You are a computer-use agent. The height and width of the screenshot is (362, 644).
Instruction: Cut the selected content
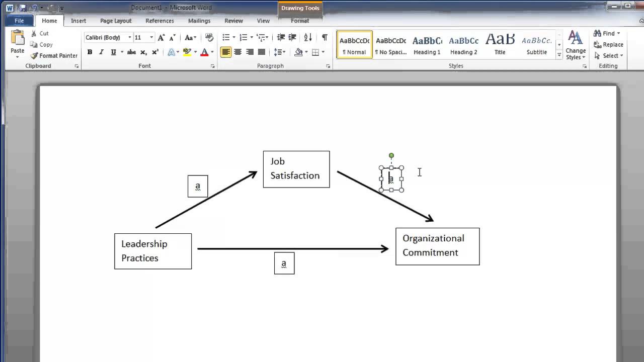tap(40, 34)
